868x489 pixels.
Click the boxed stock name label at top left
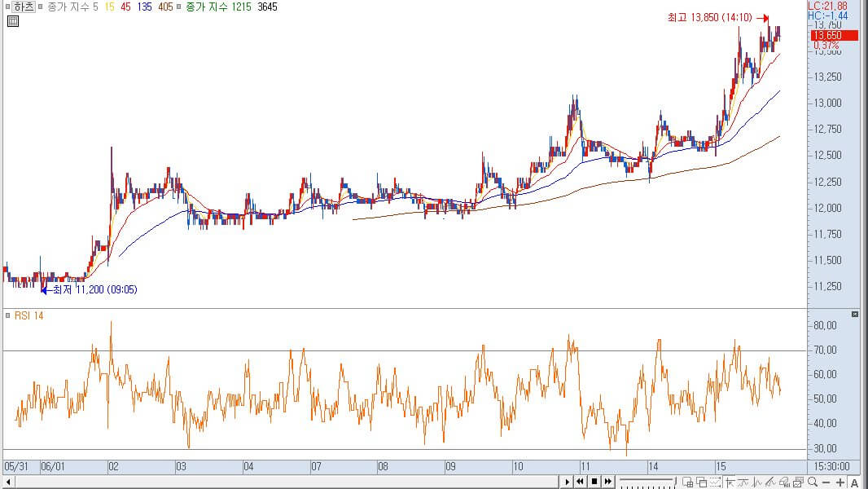24,7
